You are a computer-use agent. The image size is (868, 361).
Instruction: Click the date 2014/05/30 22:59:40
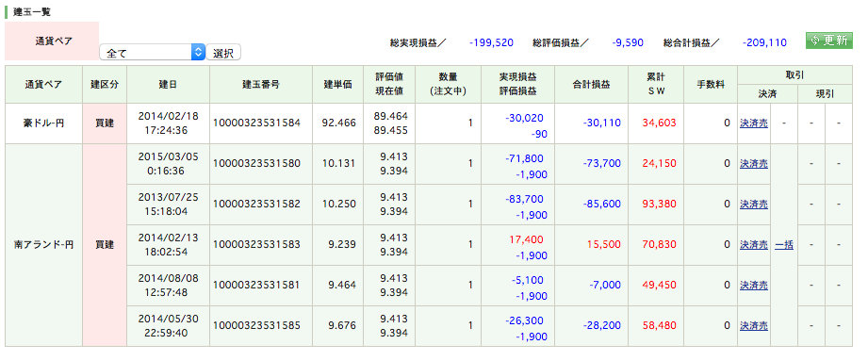tap(168, 325)
